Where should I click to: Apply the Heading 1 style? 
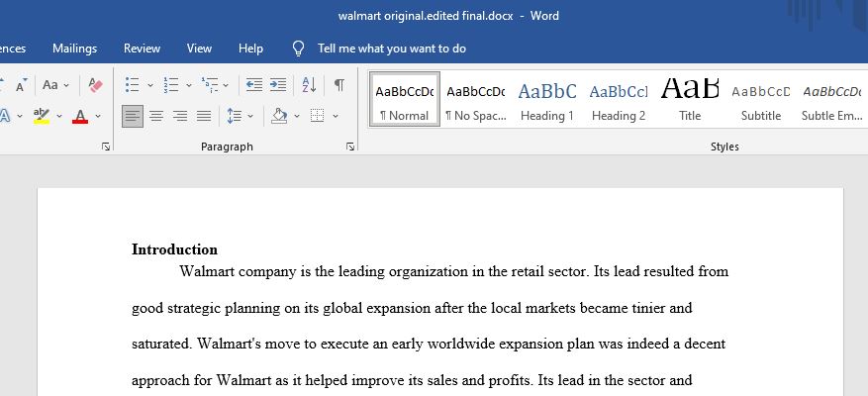[547, 100]
